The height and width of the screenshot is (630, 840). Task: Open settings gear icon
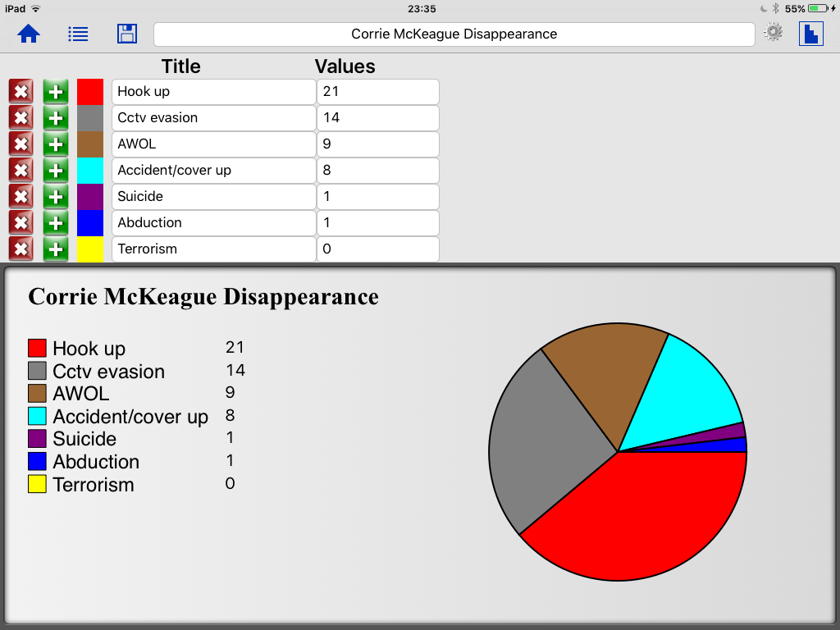pos(773,33)
